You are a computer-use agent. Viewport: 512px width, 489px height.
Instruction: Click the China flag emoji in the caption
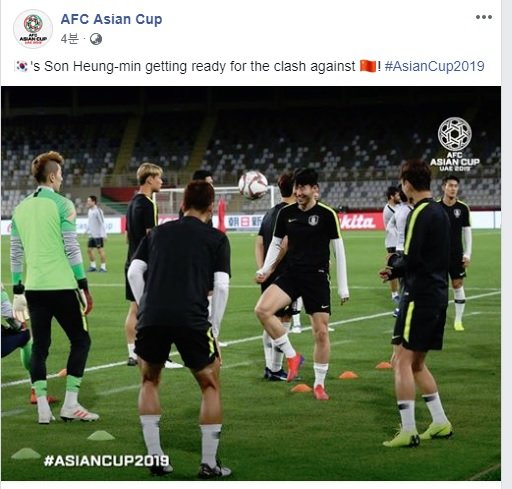(x=368, y=66)
